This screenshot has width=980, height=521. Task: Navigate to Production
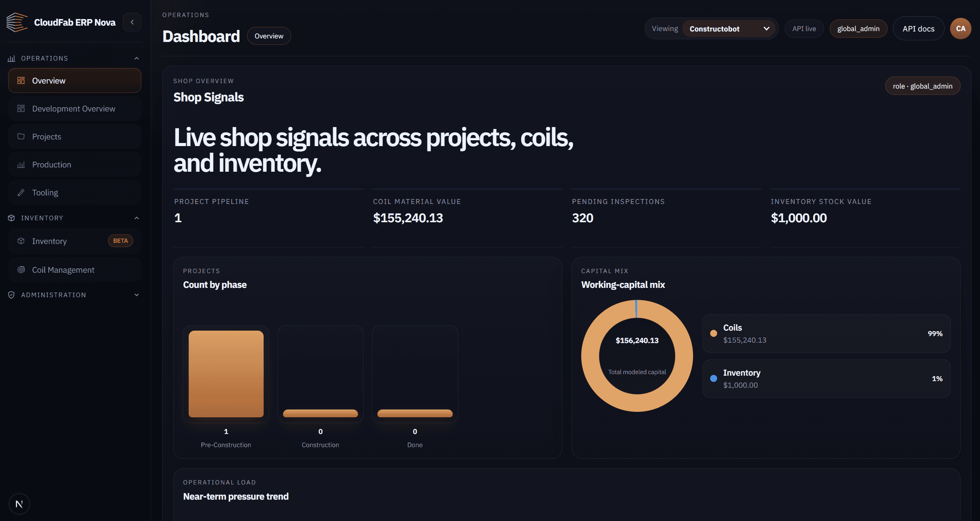(75, 164)
